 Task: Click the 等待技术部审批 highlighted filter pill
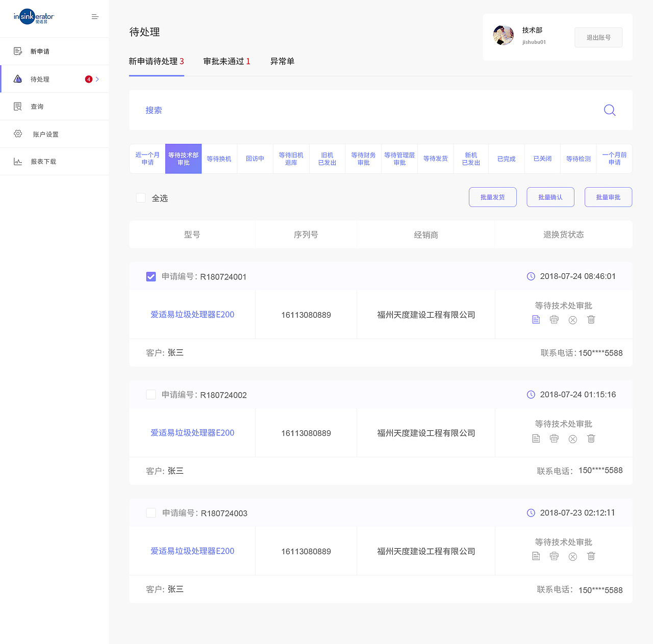[183, 159]
